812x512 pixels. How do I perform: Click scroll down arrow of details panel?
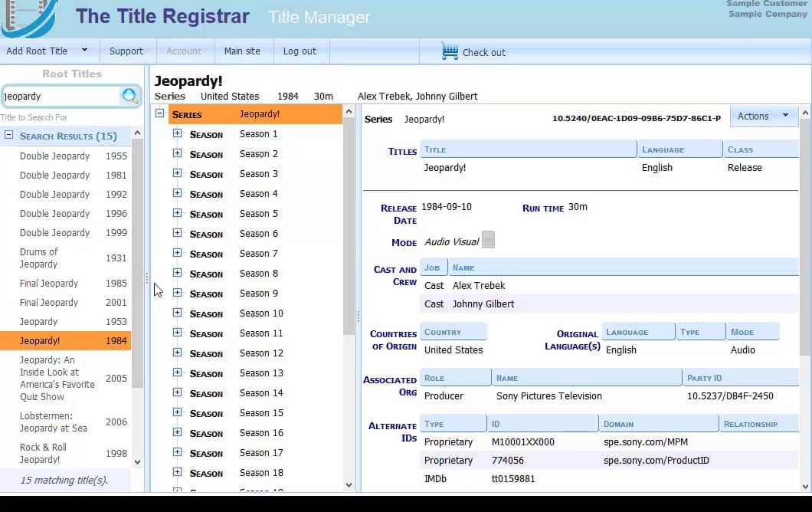click(x=805, y=486)
